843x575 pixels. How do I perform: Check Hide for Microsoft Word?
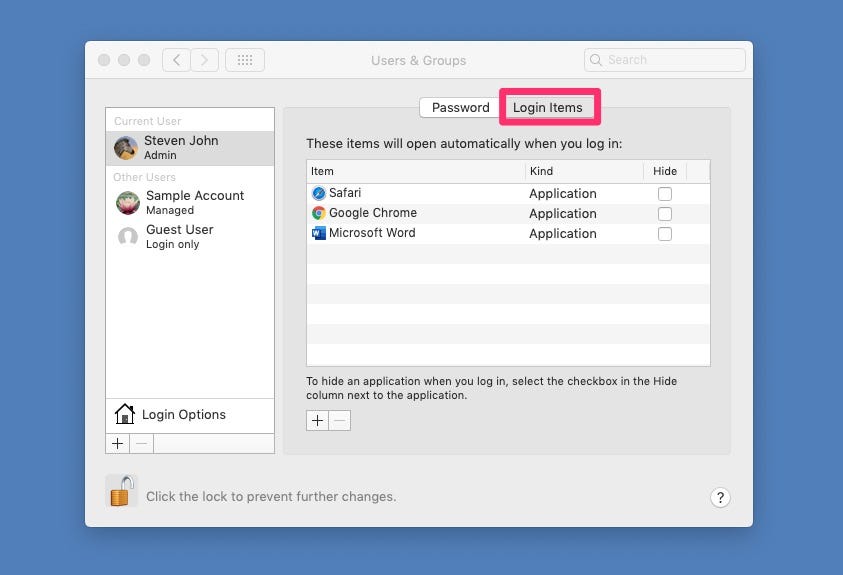click(665, 234)
